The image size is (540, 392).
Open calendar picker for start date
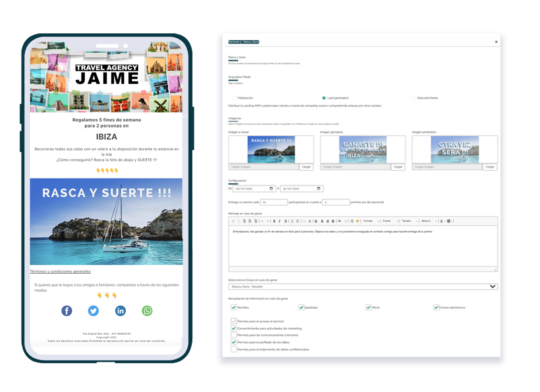271,189
